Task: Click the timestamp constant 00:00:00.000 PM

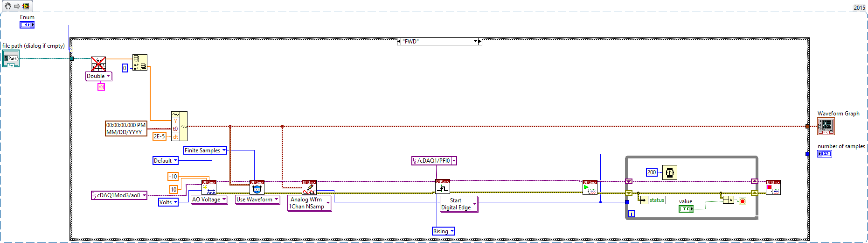Action: 126,129
